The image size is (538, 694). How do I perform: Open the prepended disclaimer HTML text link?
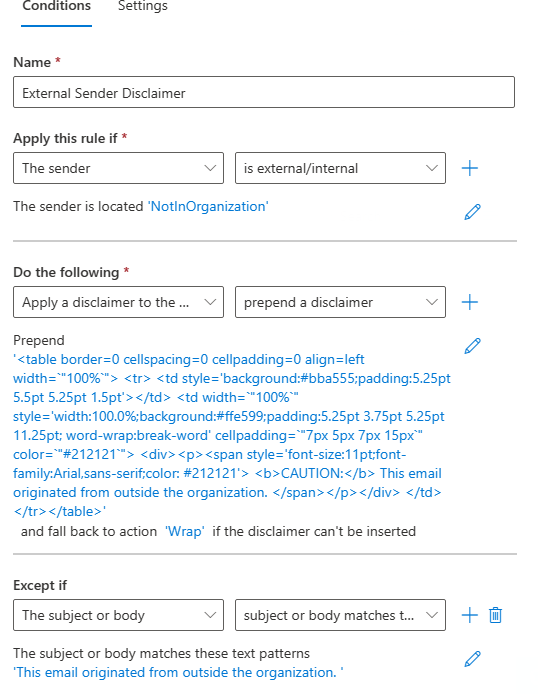click(x=232, y=436)
